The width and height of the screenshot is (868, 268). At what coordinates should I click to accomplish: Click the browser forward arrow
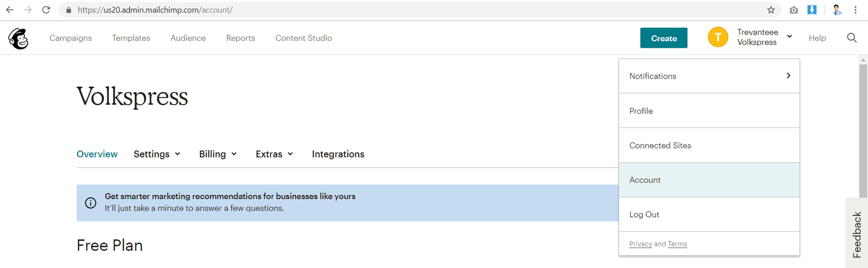(28, 10)
